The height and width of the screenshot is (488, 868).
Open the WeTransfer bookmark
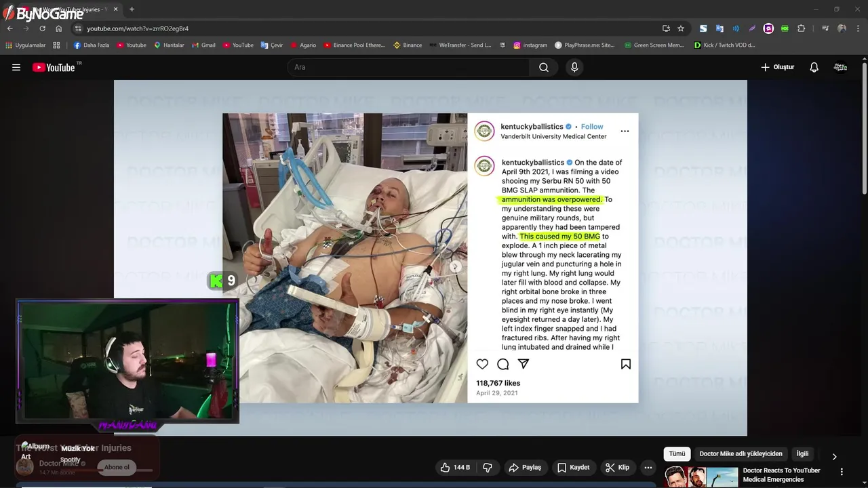click(x=460, y=45)
